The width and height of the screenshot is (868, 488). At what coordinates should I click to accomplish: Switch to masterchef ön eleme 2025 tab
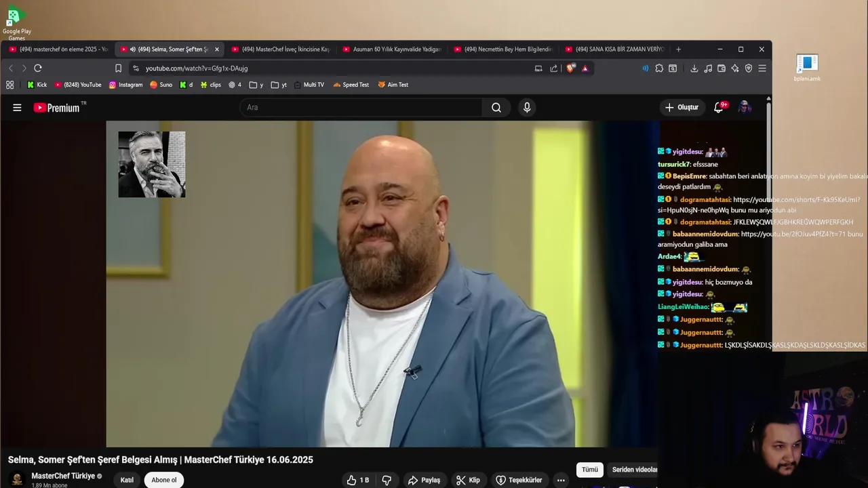pos(58,49)
